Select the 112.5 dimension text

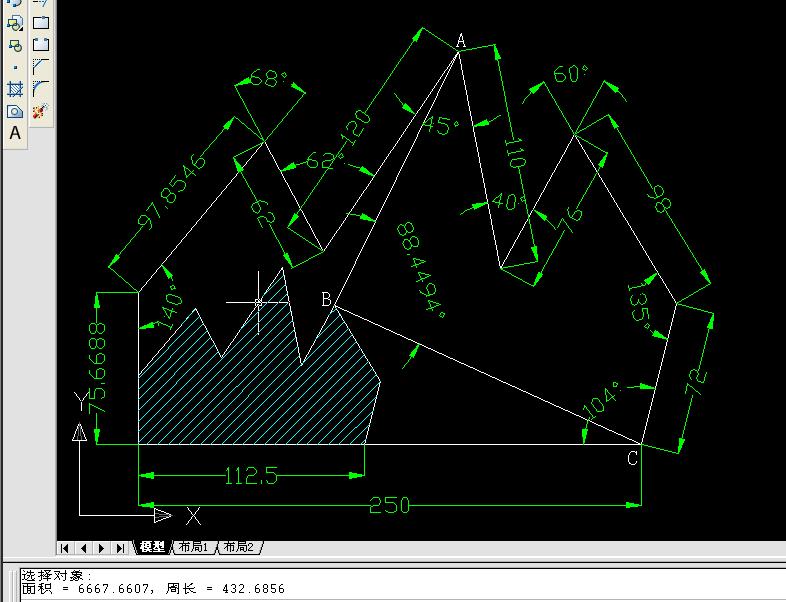tap(251, 476)
